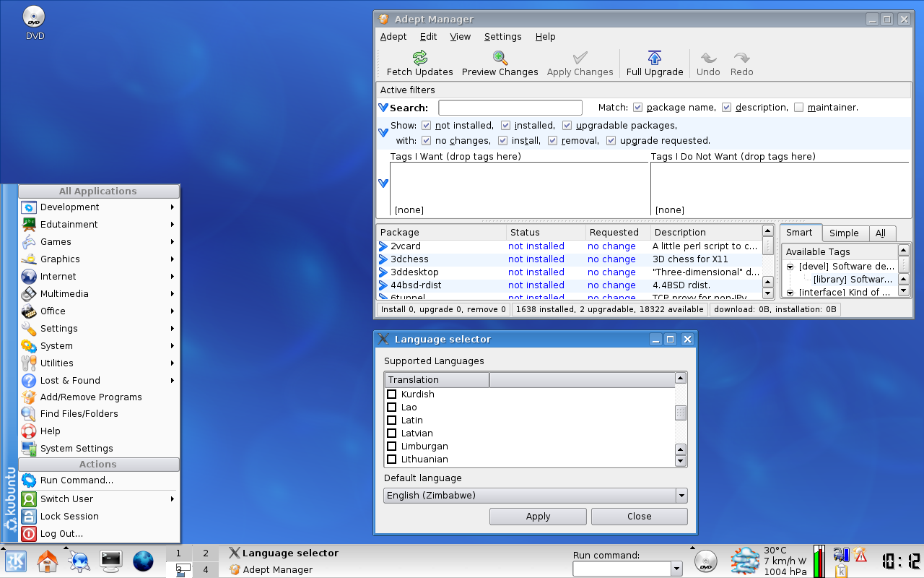Uncheck the 'not installed' show filter
Screen dimensions: 924x578
pos(426,126)
